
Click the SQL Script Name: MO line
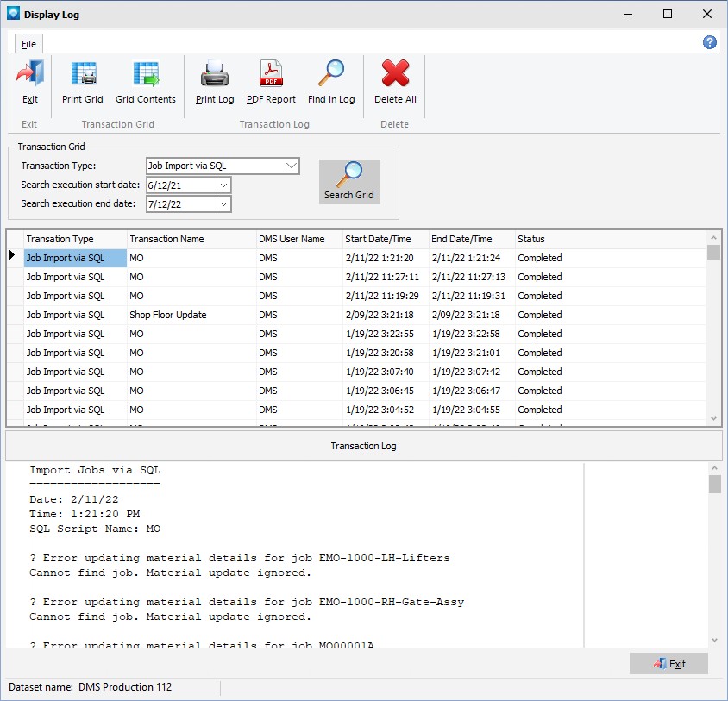click(95, 529)
